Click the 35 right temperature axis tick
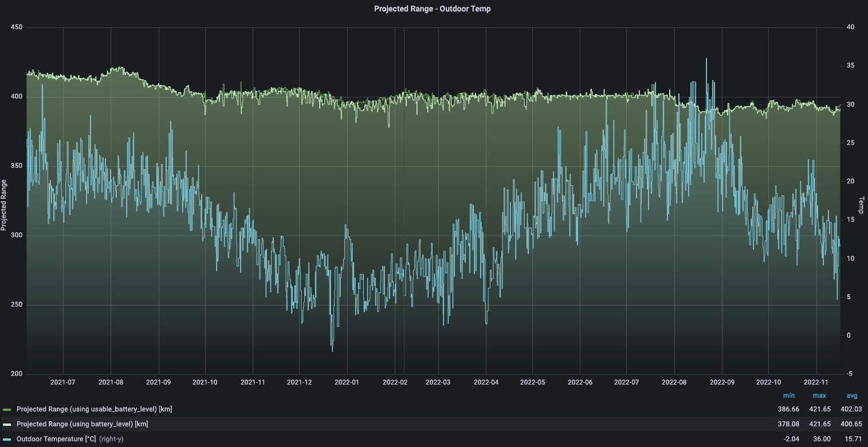The height and width of the screenshot is (447, 868). click(850, 66)
